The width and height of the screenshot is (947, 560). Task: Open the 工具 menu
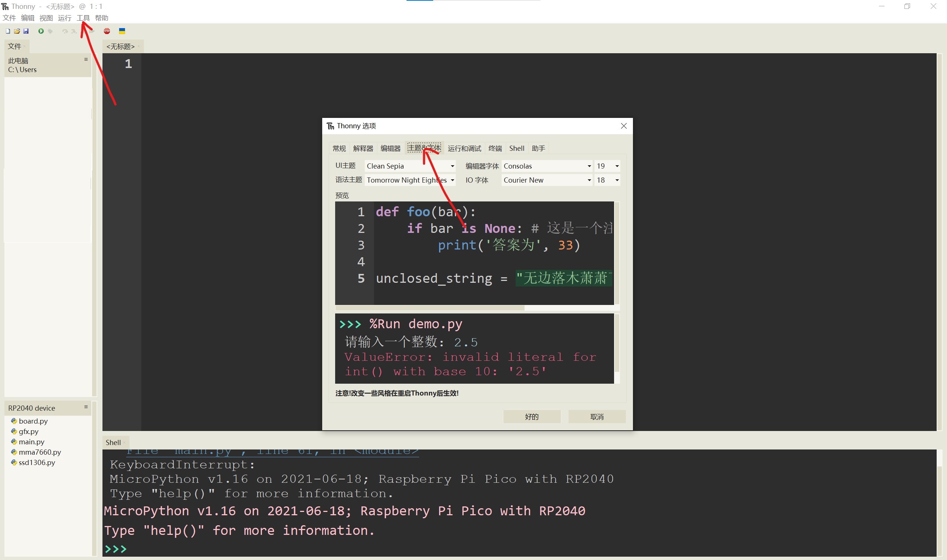pyautogui.click(x=83, y=18)
